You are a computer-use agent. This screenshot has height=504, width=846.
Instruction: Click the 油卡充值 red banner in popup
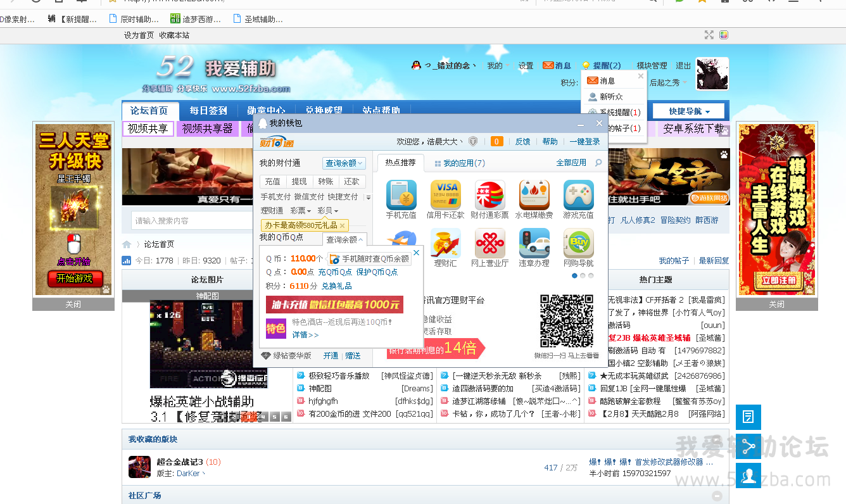[x=334, y=305]
